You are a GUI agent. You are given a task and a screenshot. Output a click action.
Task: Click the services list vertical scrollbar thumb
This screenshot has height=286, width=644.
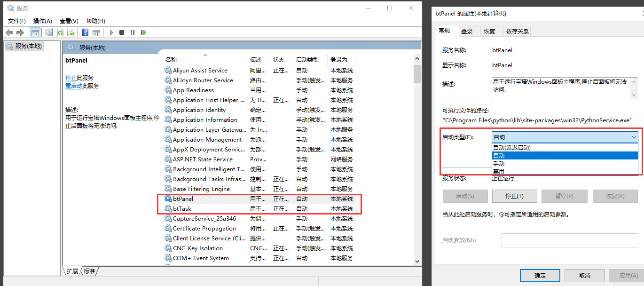[x=417, y=73]
